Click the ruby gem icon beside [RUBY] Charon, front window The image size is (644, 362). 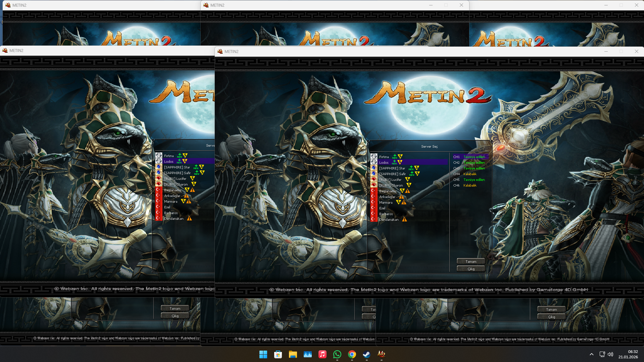coord(374,185)
